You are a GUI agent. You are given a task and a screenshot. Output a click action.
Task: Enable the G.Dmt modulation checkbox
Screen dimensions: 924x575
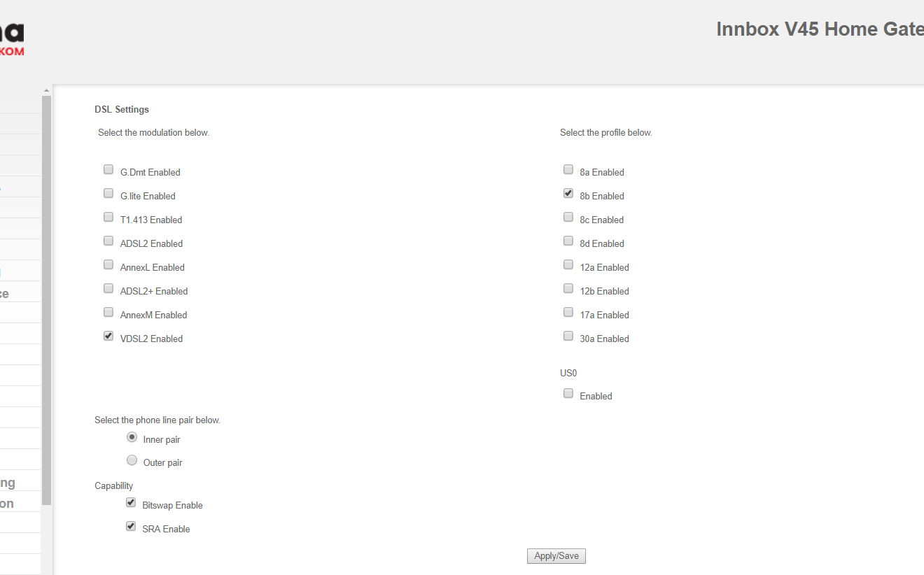[x=108, y=169]
